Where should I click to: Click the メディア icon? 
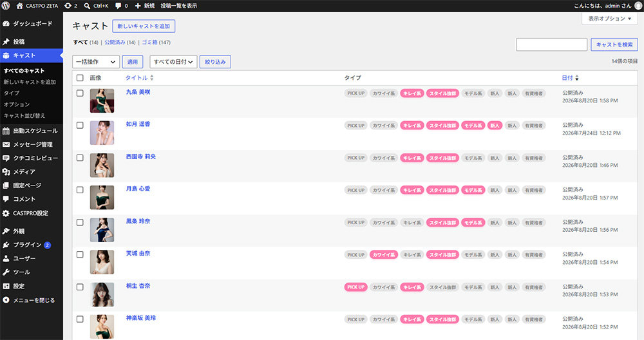(6, 172)
